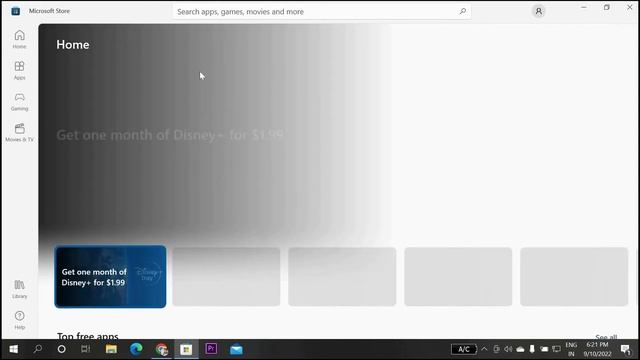Open volume control in system tray
The width and height of the screenshot is (640, 360).
508,349
